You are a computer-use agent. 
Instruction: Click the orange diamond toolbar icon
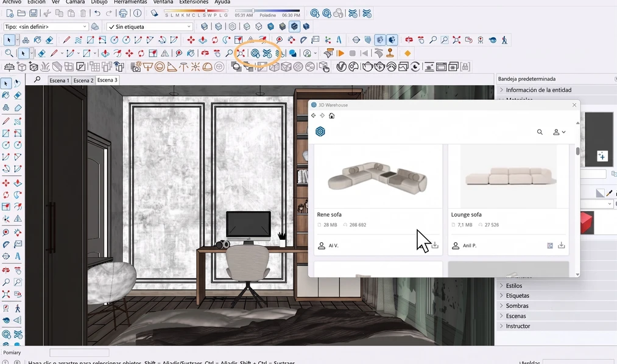point(407,53)
